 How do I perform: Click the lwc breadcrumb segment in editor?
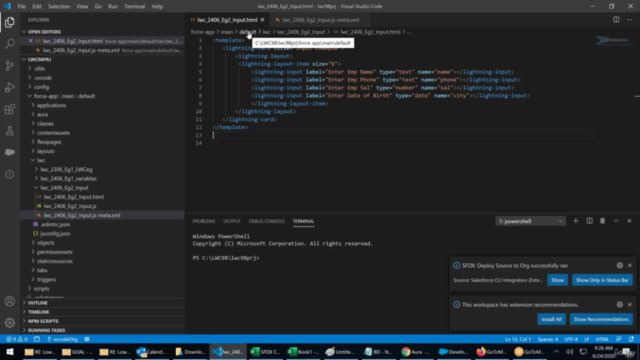266,32
